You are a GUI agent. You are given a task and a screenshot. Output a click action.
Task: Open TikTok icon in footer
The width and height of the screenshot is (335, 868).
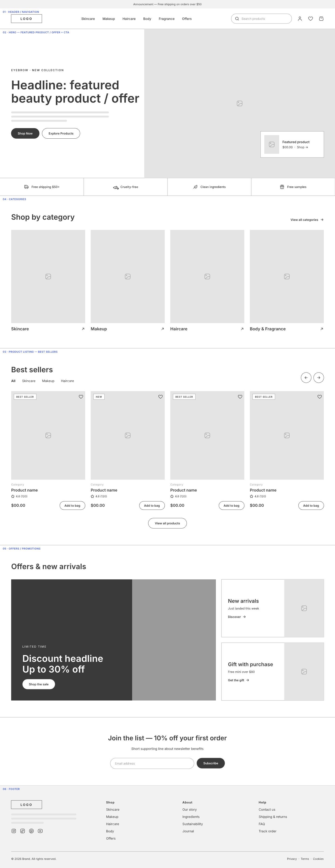(x=23, y=831)
